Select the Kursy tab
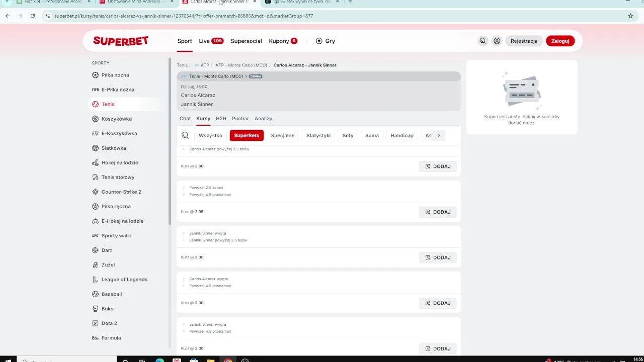644x362 pixels. tap(203, 119)
